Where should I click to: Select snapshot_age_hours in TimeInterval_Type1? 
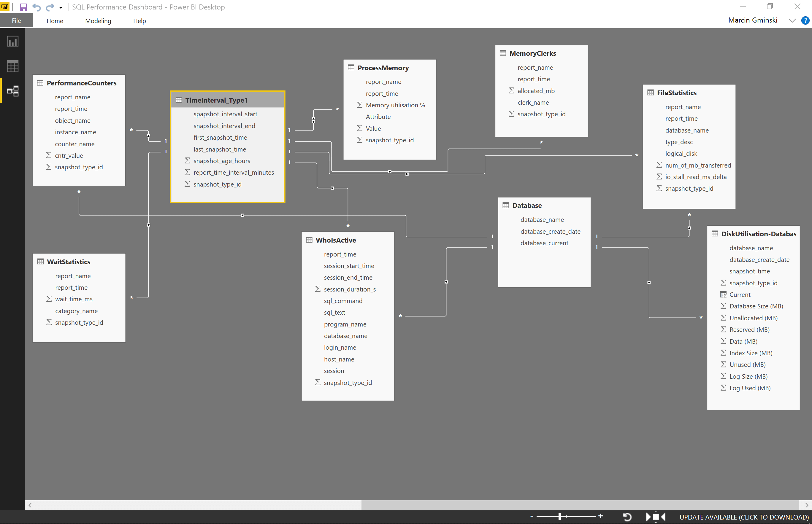pos(222,161)
